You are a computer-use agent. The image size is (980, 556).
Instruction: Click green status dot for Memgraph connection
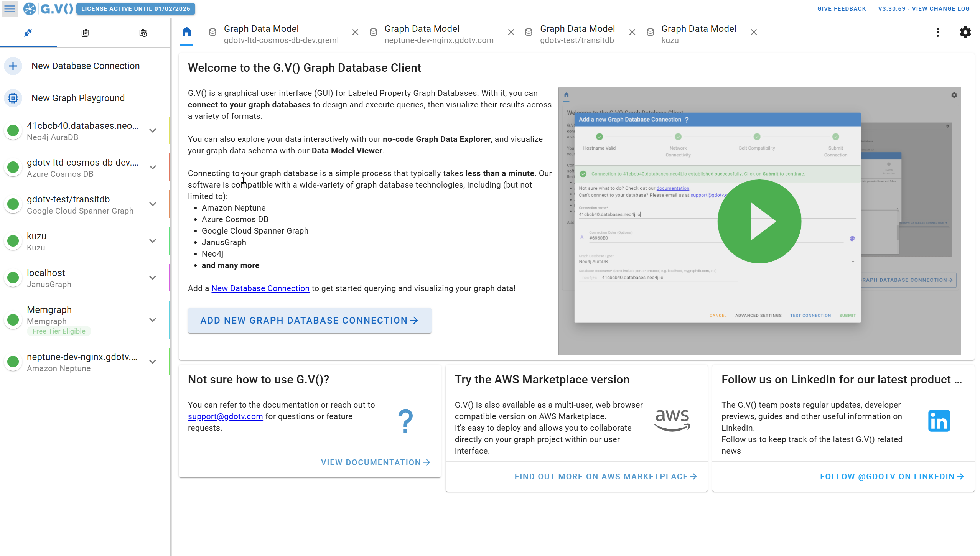13,320
